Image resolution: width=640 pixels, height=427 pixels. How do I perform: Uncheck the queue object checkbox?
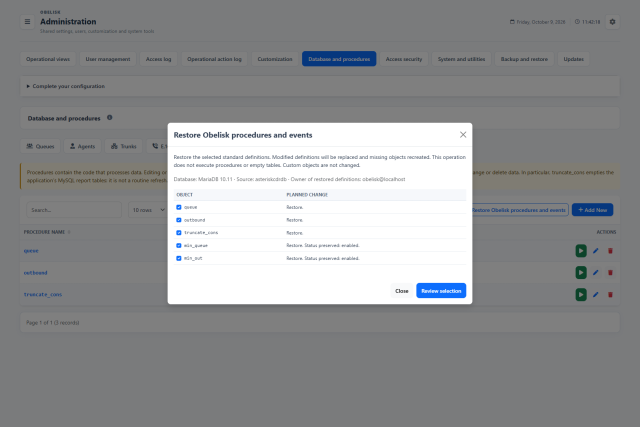(x=179, y=207)
